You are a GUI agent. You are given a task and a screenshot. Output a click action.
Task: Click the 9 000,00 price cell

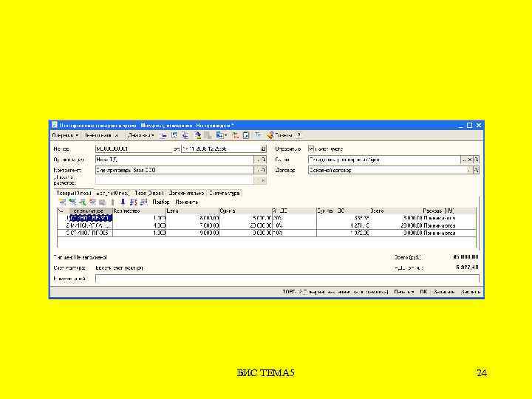(x=192, y=233)
